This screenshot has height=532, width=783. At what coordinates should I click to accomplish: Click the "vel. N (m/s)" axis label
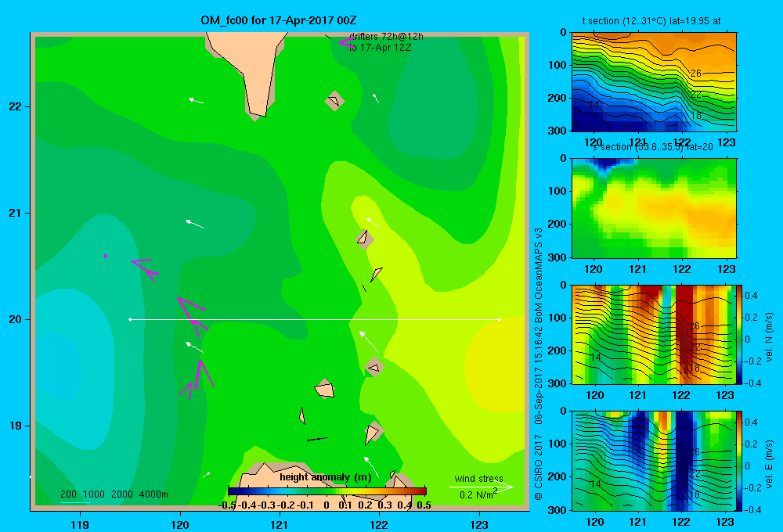pos(769,337)
